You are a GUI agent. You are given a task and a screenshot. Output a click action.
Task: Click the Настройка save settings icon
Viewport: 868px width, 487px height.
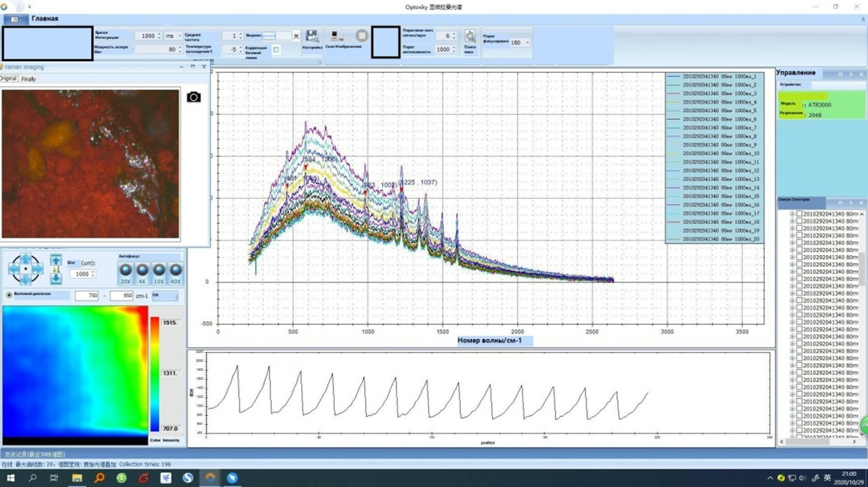pos(312,36)
